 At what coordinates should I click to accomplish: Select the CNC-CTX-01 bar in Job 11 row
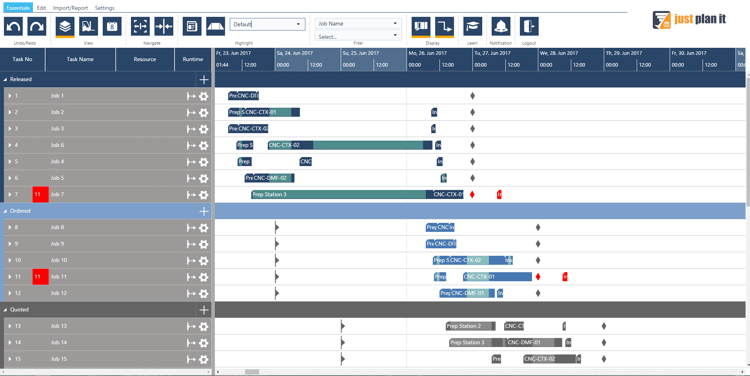(x=497, y=276)
